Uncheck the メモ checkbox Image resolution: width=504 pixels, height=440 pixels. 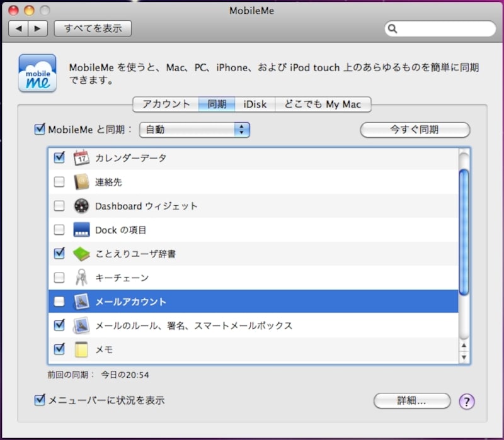pyautogui.click(x=59, y=349)
